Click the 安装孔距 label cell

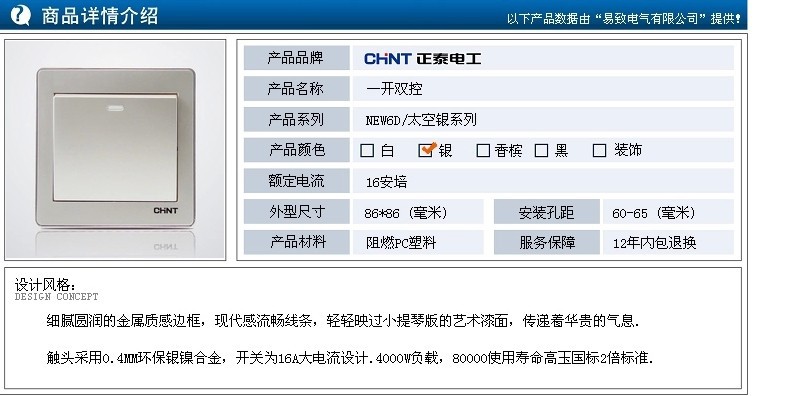[546, 212]
